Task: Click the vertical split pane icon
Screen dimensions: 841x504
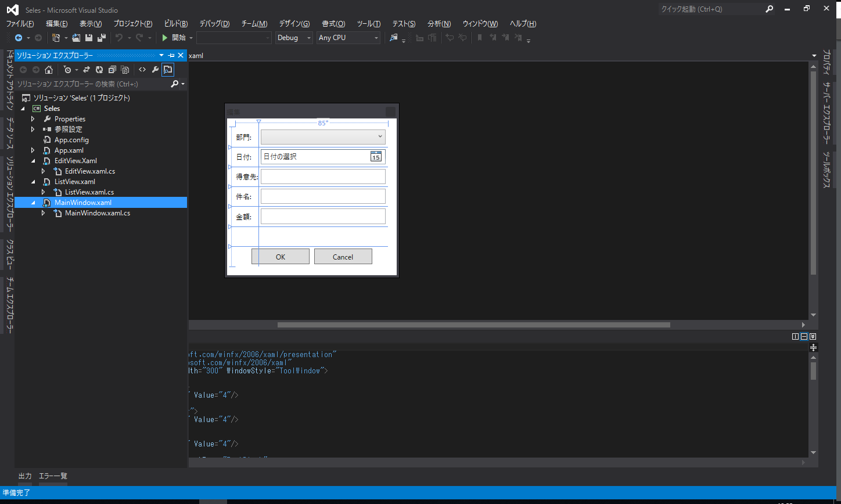Action: (x=795, y=336)
